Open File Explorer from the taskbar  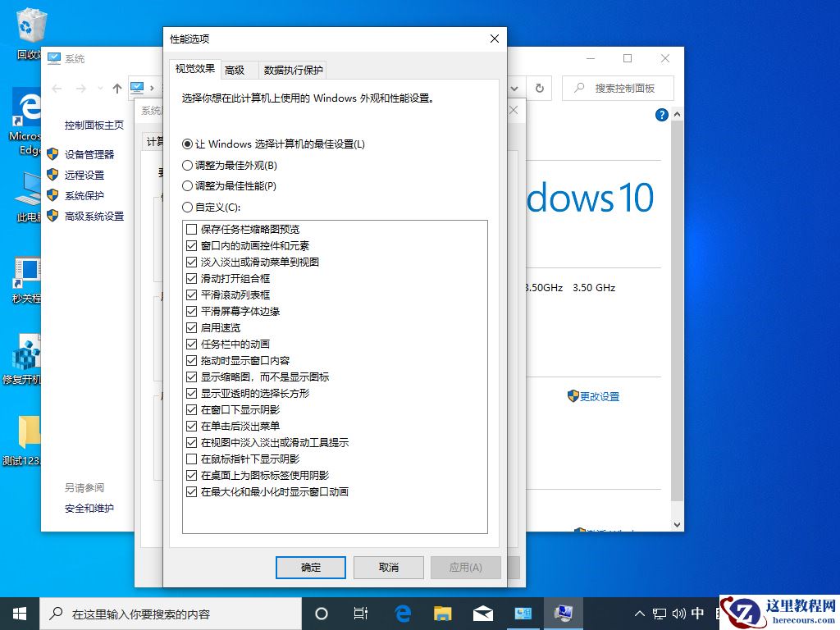442,613
